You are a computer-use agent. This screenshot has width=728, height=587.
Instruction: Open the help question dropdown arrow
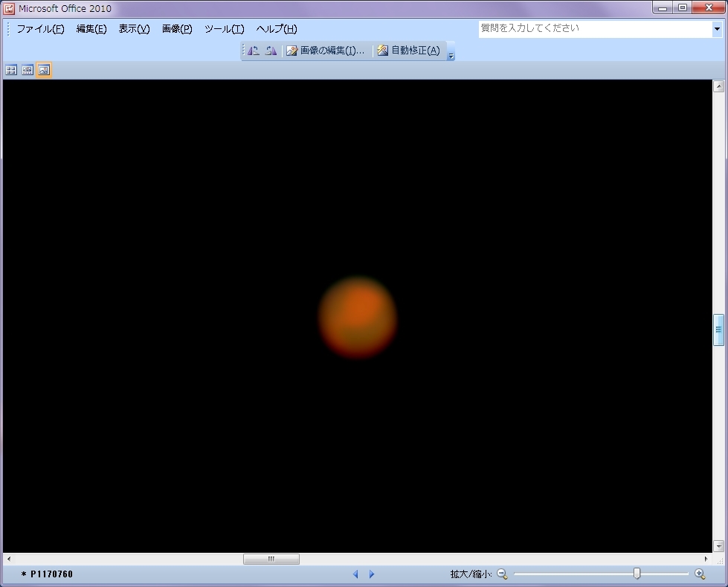[718, 29]
